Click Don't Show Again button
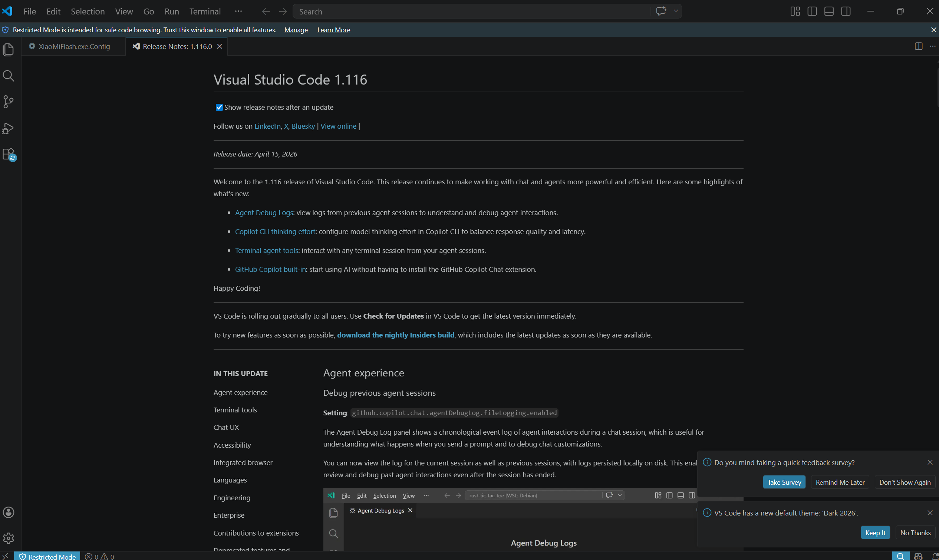Screen dimensions: 939x560 [905, 482]
